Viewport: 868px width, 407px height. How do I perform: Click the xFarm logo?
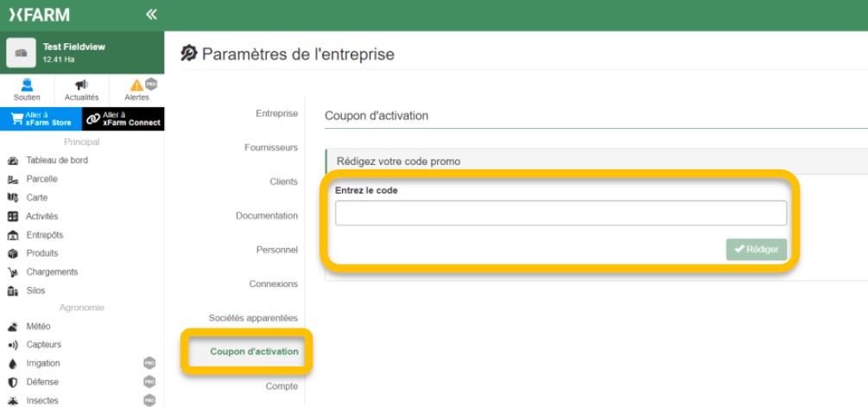40,15
